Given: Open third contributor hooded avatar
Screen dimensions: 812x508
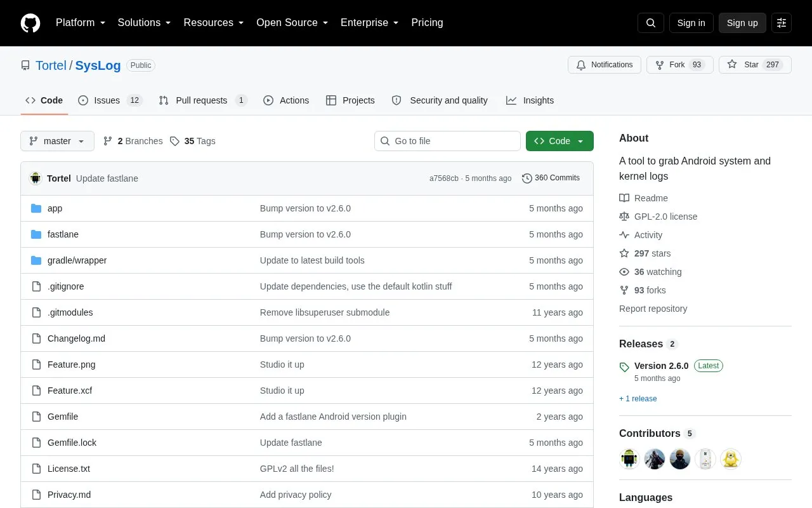Looking at the screenshot, I should [x=680, y=459].
